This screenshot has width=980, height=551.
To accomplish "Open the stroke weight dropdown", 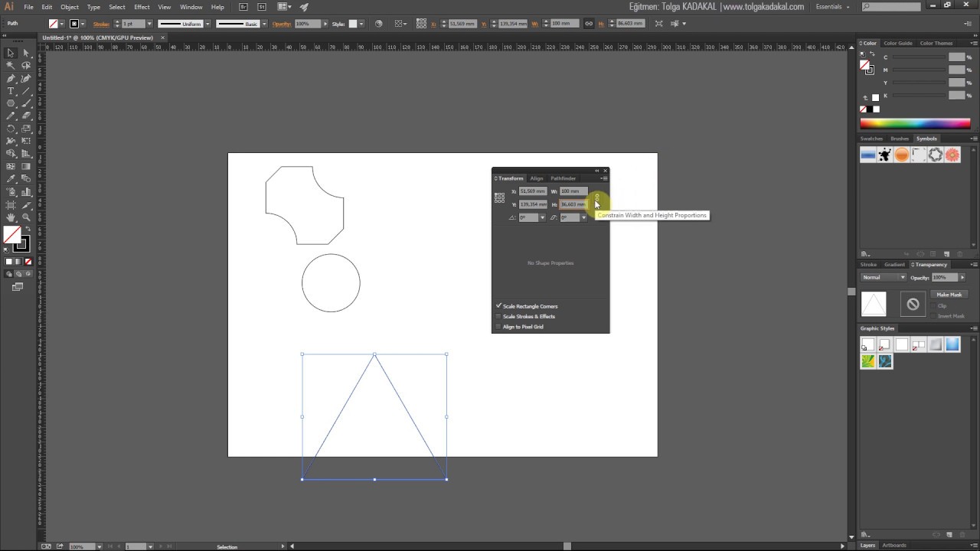I will click(149, 23).
